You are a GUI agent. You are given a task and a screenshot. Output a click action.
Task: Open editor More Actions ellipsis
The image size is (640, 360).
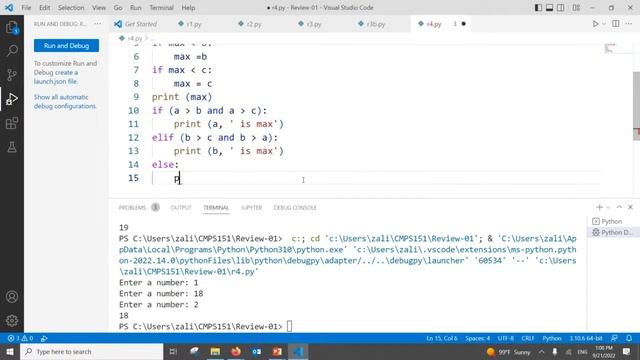click(629, 24)
